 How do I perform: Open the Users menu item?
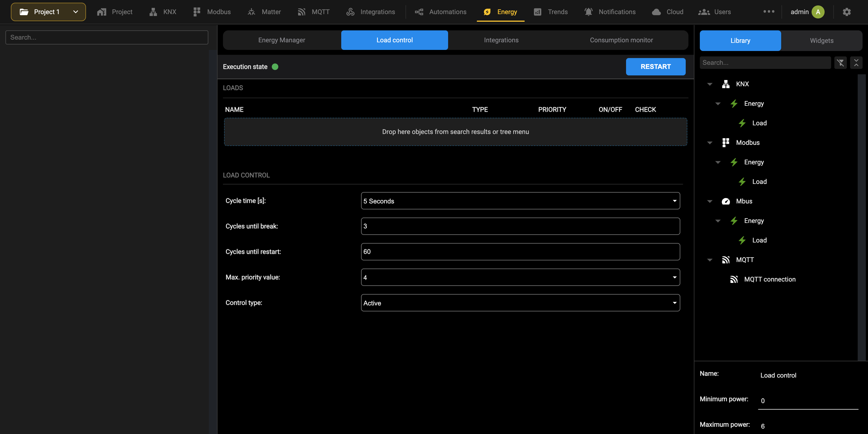pyautogui.click(x=714, y=12)
